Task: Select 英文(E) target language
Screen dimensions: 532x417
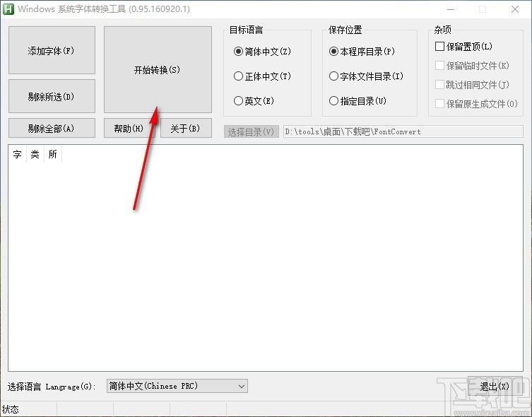Action: 254,101
